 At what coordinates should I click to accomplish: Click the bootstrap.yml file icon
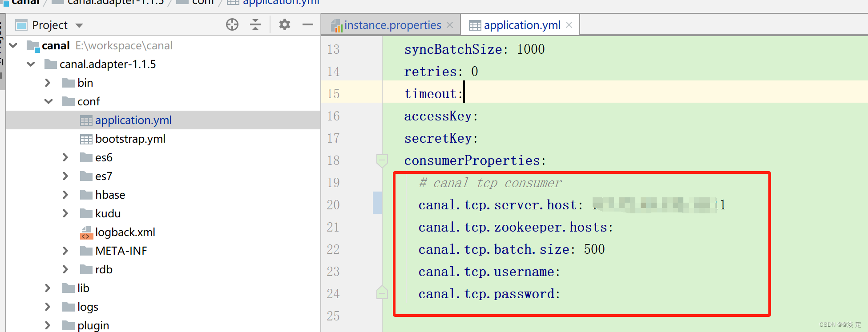pyautogui.click(x=86, y=139)
